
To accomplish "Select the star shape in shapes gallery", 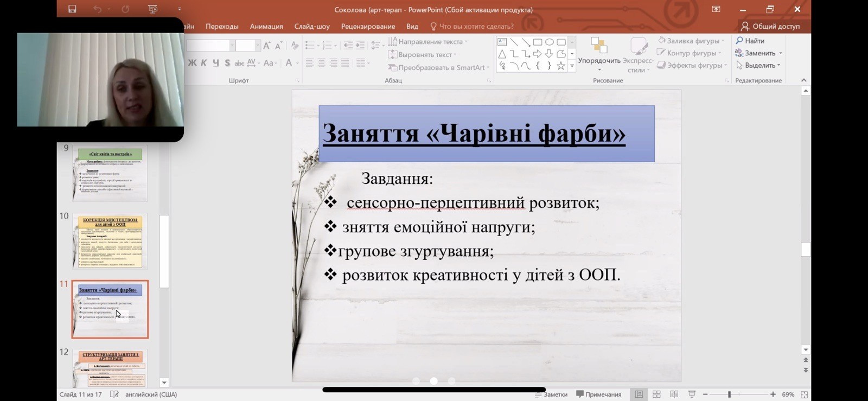I will click(561, 66).
